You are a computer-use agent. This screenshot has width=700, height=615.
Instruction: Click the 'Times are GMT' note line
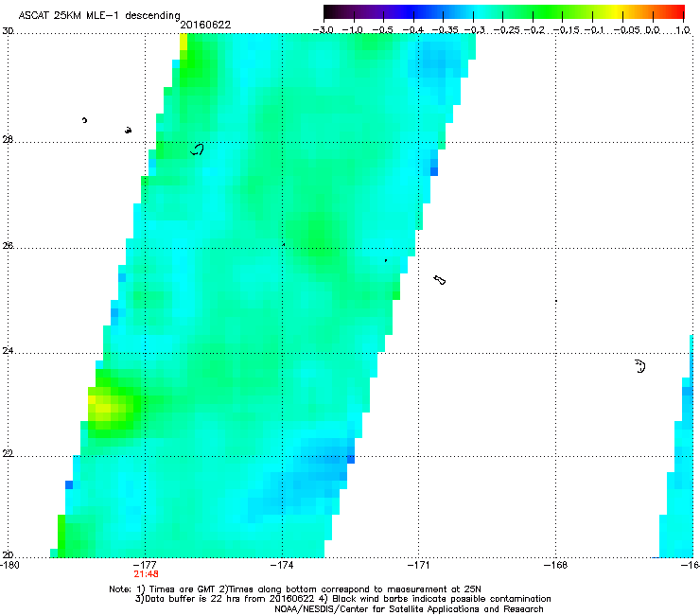point(295,589)
